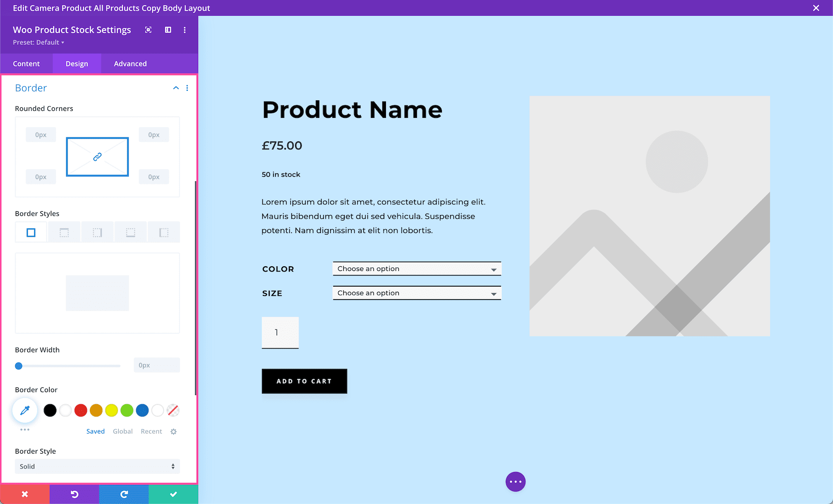Select the solid right border style option
This screenshot has width=833, height=504.
[97, 232]
